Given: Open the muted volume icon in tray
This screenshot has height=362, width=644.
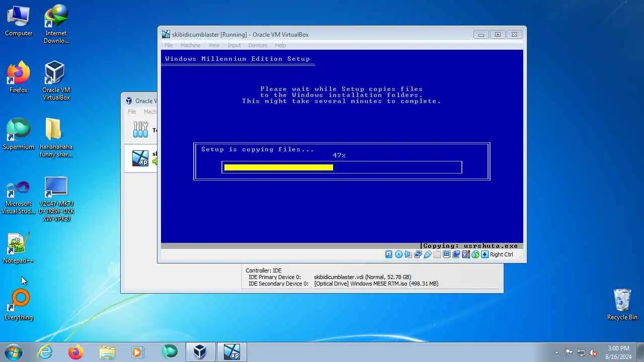Looking at the screenshot, I should point(593,352).
